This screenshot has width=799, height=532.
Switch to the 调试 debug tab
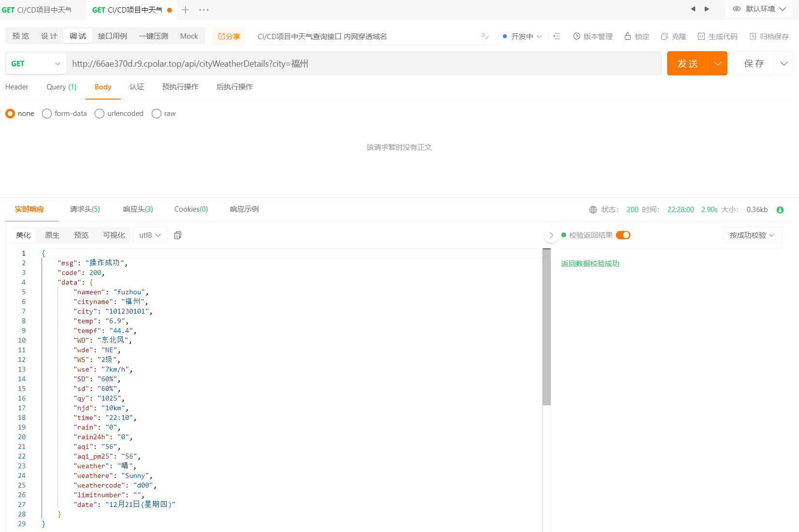click(78, 36)
